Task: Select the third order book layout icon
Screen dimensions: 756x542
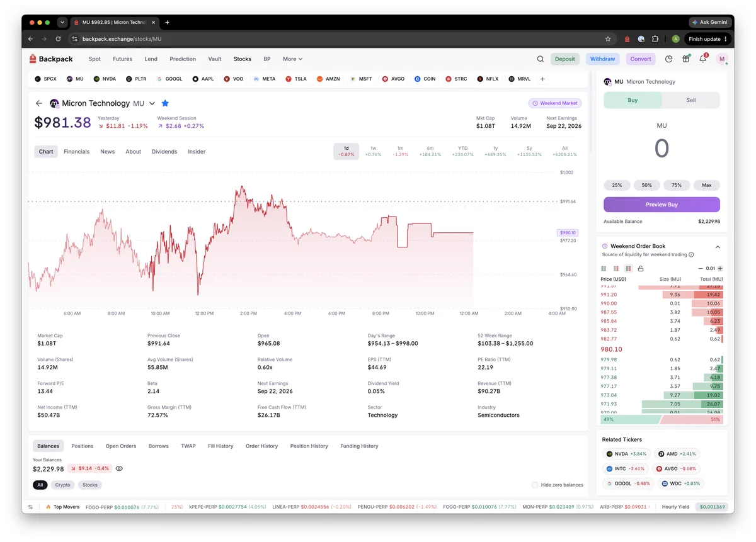Action: coord(628,269)
